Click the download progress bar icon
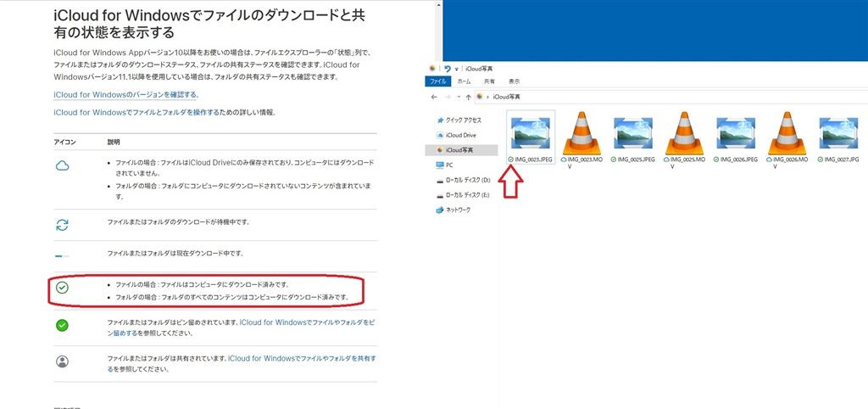Screen dimensions: 868x409 pos(63,255)
